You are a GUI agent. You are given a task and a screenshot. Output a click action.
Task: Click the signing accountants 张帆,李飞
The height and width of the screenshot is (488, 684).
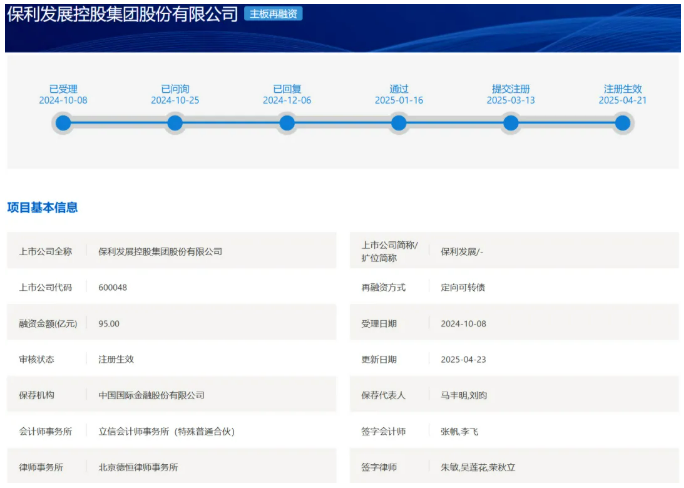(460, 431)
